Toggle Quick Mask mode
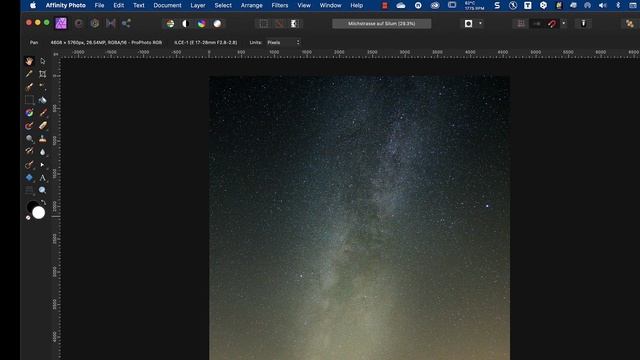Viewport: 640px width, 360px height. click(x=469, y=24)
